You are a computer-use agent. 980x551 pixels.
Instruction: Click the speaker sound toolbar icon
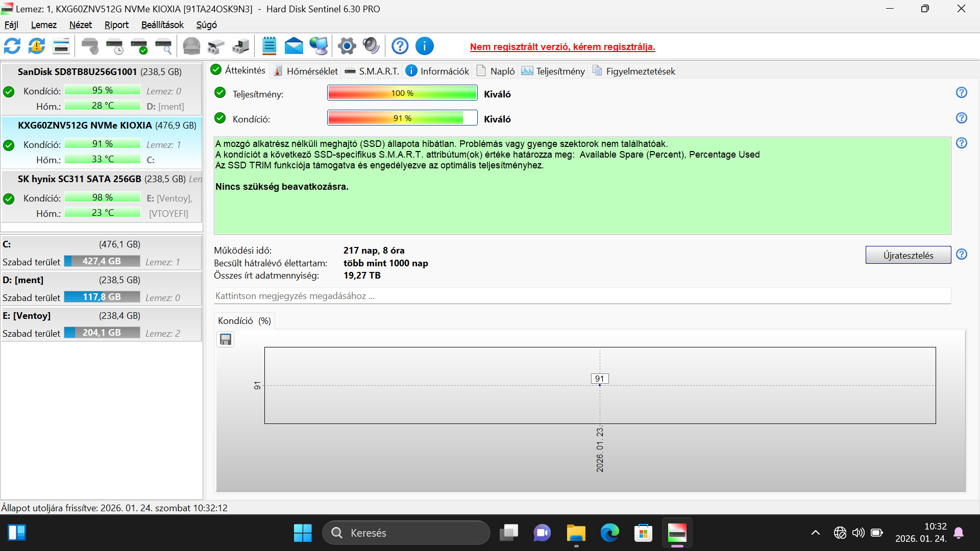pyautogui.click(x=371, y=46)
